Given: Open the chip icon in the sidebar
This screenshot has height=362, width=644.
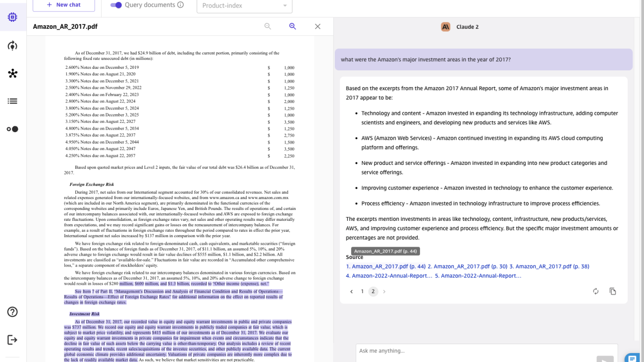Looking at the screenshot, I should pos(13,17).
